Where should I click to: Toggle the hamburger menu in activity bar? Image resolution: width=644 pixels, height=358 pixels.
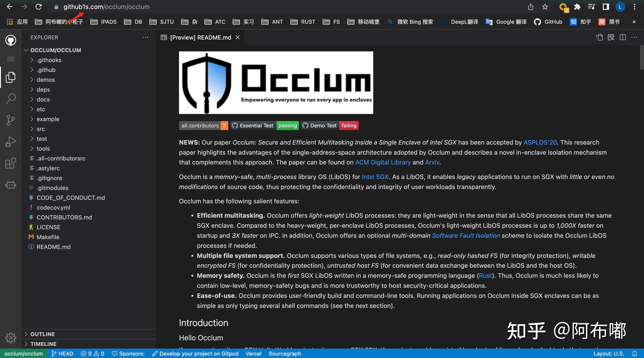click(x=11, y=59)
